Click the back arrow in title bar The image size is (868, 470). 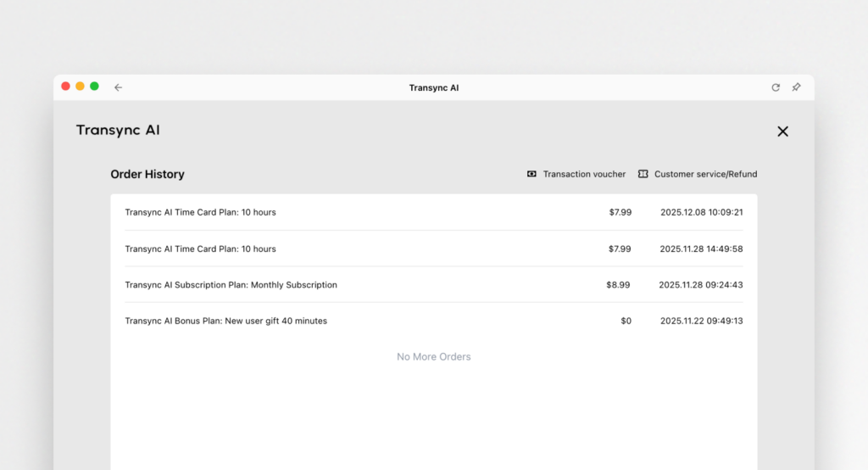[x=118, y=87]
